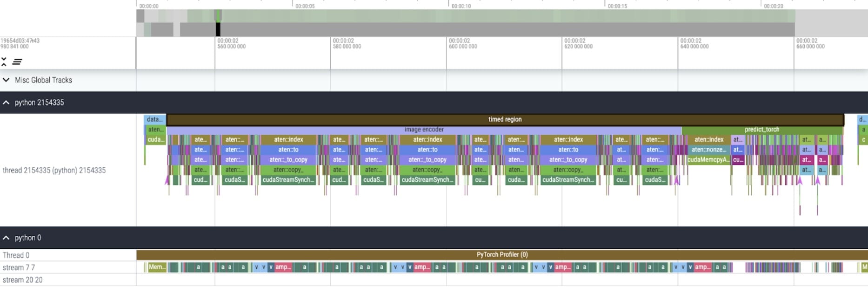Collapse the python 2154335 process group
The image size is (868, 287).
tap(6, 102)
